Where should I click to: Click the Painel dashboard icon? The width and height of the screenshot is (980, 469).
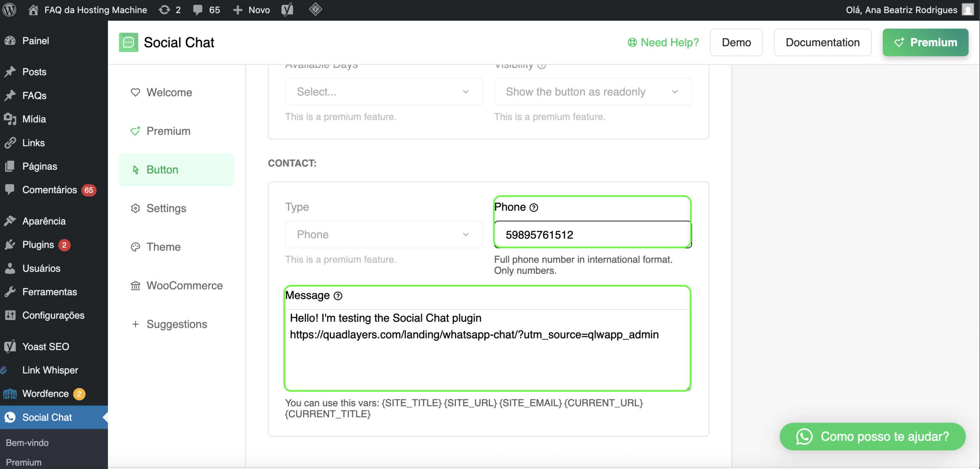click(10, 41)
